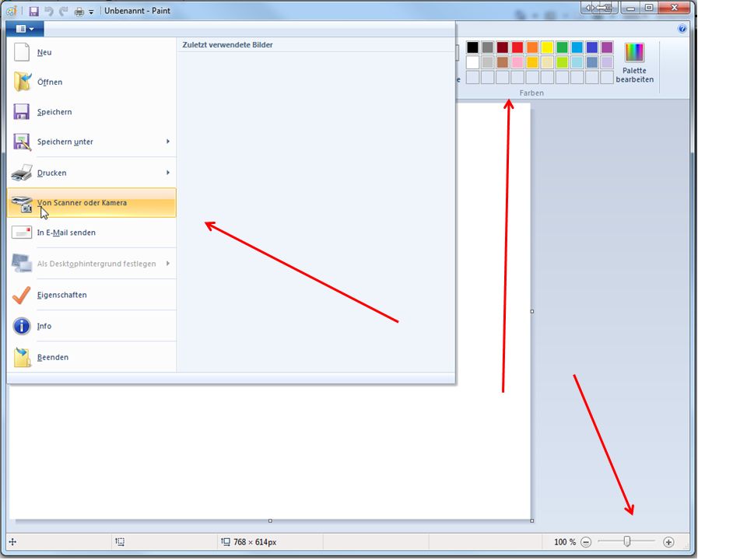Click the Öffnen folder icon
The image size is (747, 560).
click(22, 82)
